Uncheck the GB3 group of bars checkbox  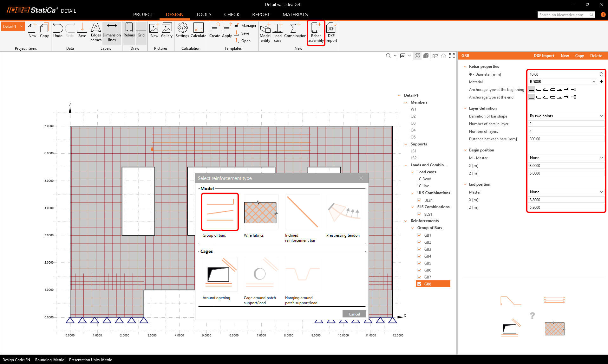pos(419,249)
